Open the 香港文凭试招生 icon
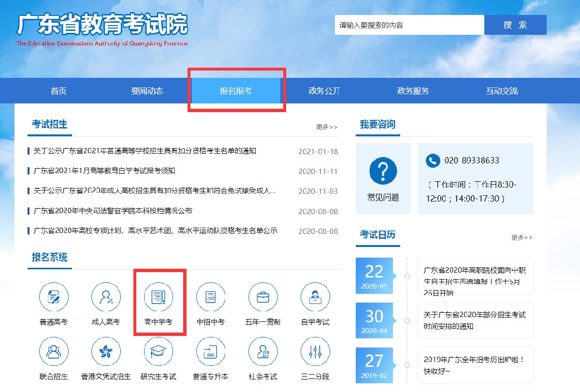580x392 pixels. pos(106,352)
